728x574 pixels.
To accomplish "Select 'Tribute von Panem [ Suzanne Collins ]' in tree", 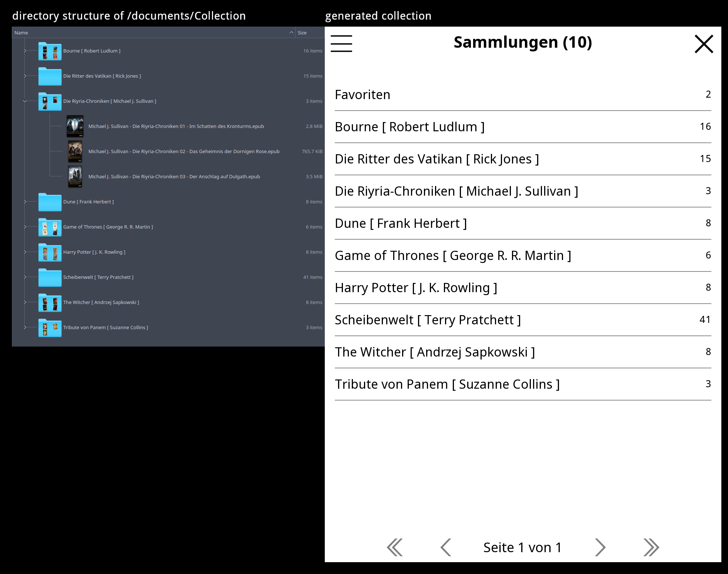I will tap(105, 327).
